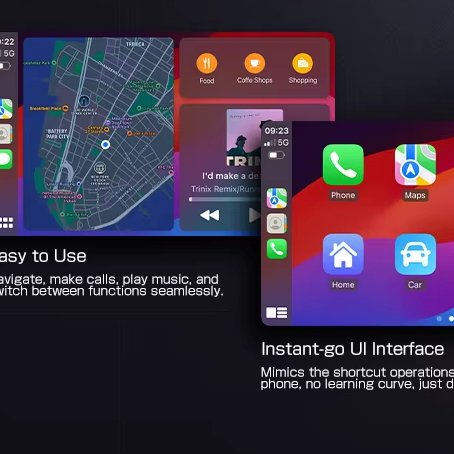Launch the Home app

tap(343, 255)
